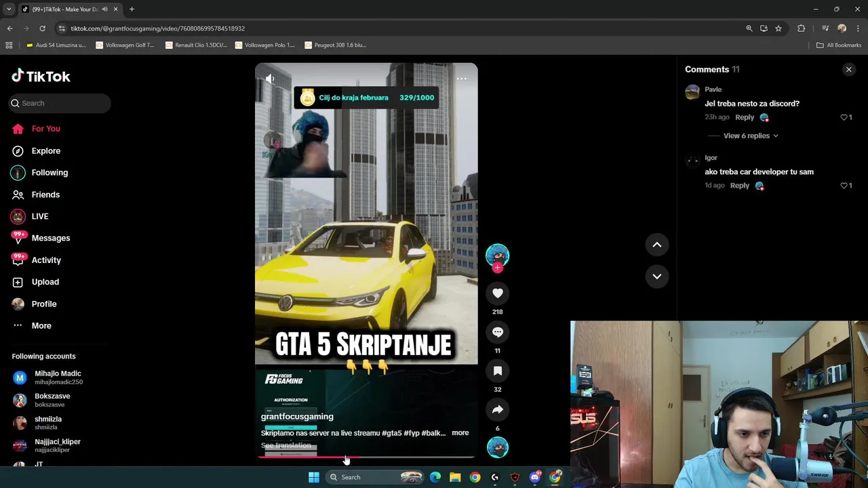The width and height of the screenshot is (868, 488).
Task: Open grantfocusgaming username on video
Action: point(297,417)
